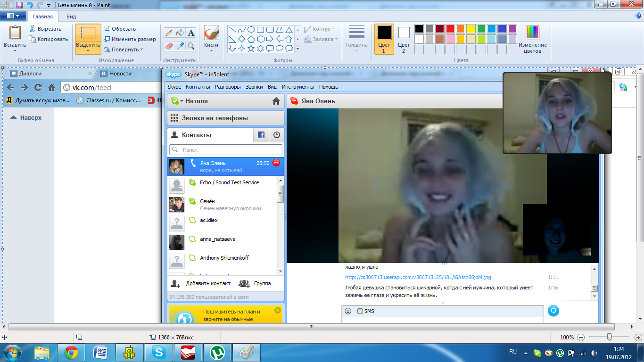Screen dimensions: 644x362
Task: Open Microsoft Word from the taskbar
Action: 100,353
